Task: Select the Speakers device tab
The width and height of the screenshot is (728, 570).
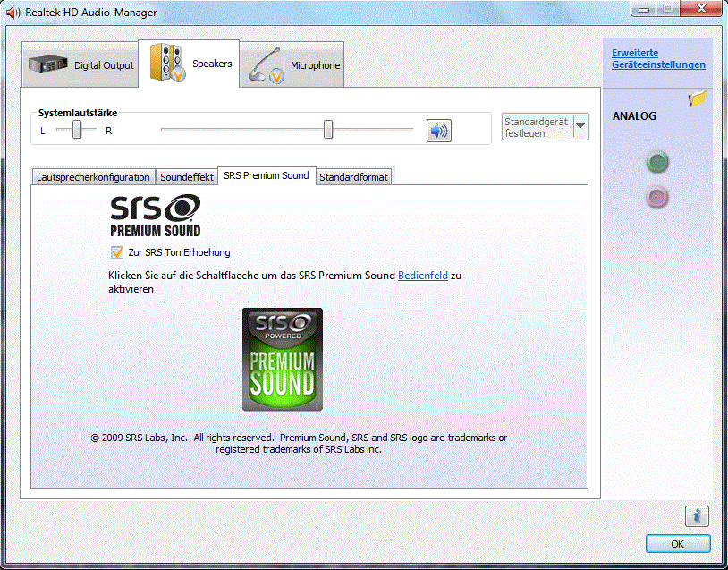Action: click(189, 64)
